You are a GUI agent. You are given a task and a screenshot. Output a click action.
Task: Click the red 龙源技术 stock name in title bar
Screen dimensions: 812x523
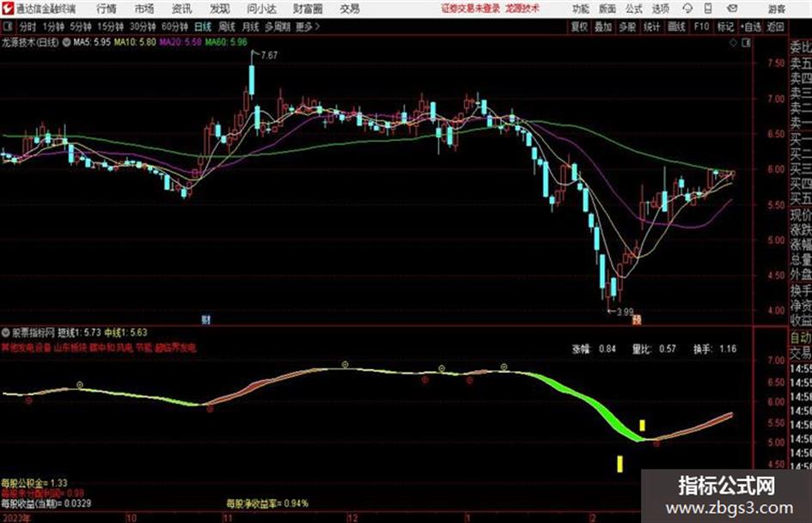pyautogui.click(x=522, y=9)
